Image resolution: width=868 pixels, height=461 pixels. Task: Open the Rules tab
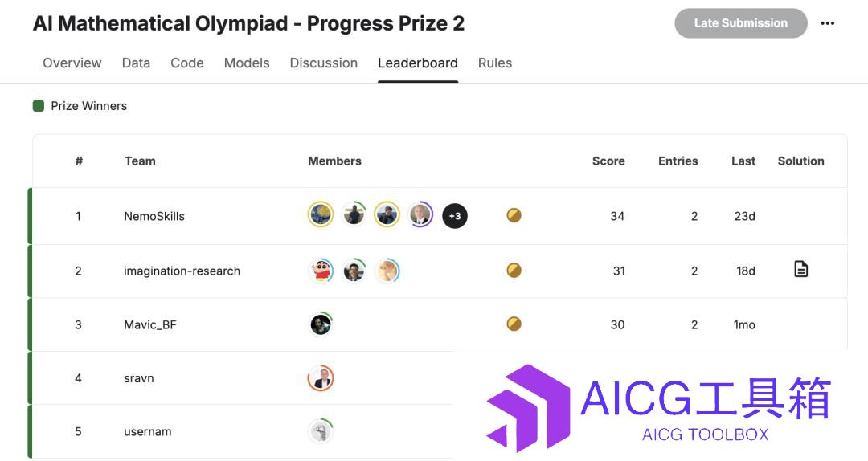(495, 63)
